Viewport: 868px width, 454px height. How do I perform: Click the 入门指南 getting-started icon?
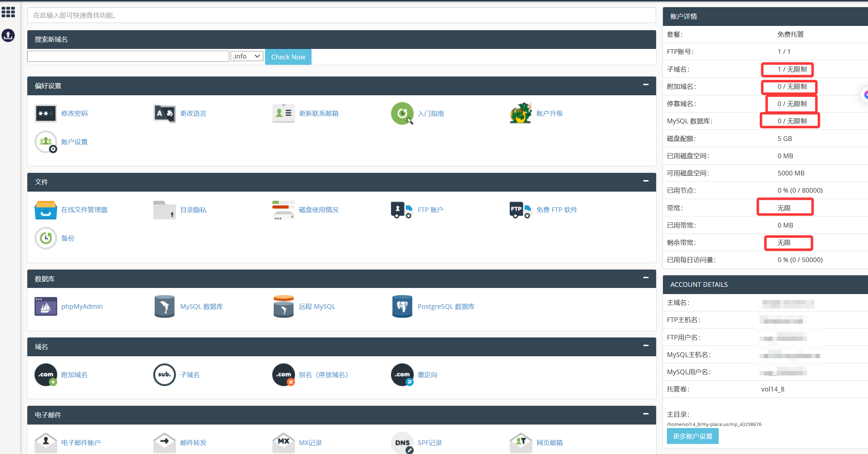402,113
